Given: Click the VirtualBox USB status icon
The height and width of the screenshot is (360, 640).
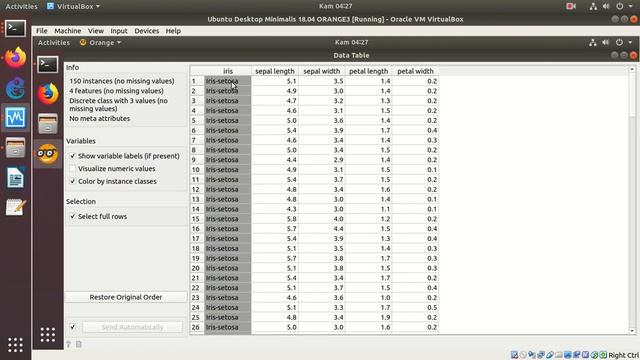Looking at the screenshot, I should point(550,355).
